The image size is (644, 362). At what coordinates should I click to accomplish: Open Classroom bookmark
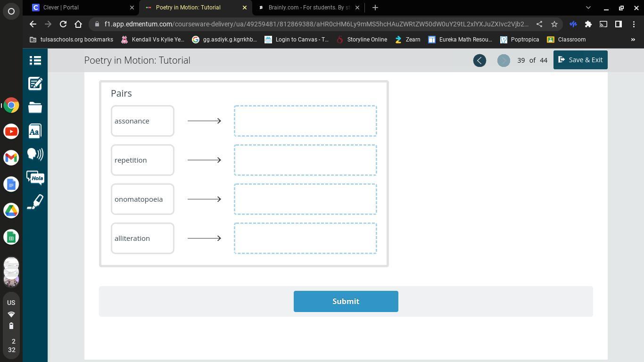pos(566,40)
